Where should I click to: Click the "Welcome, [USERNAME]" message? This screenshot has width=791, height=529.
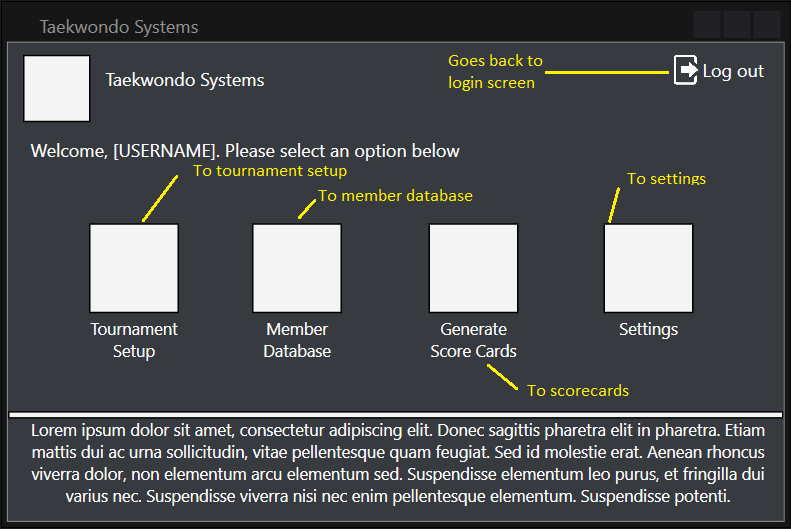click(x=245, y=151)
